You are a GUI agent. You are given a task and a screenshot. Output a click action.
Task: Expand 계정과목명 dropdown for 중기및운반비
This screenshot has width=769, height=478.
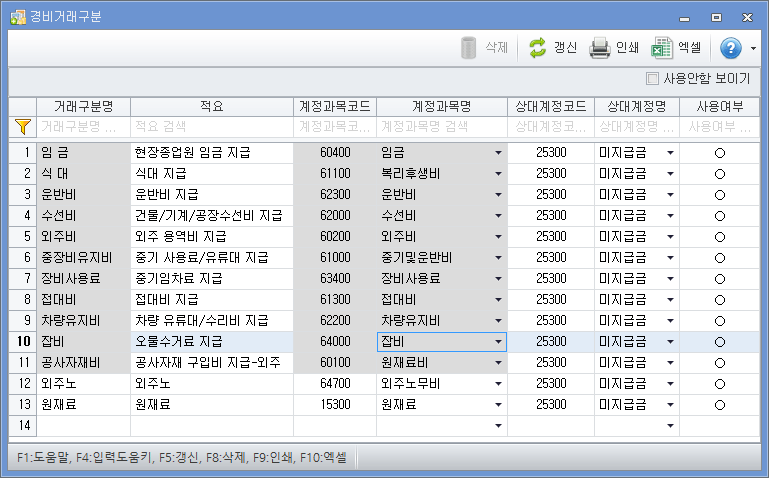(498, 258)
